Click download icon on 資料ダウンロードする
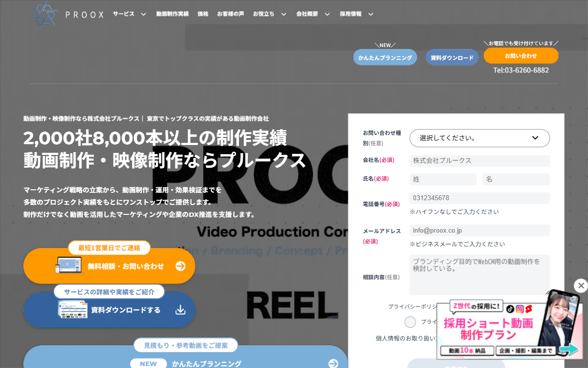This screenshot has width=588, height=368. (180, 310)
